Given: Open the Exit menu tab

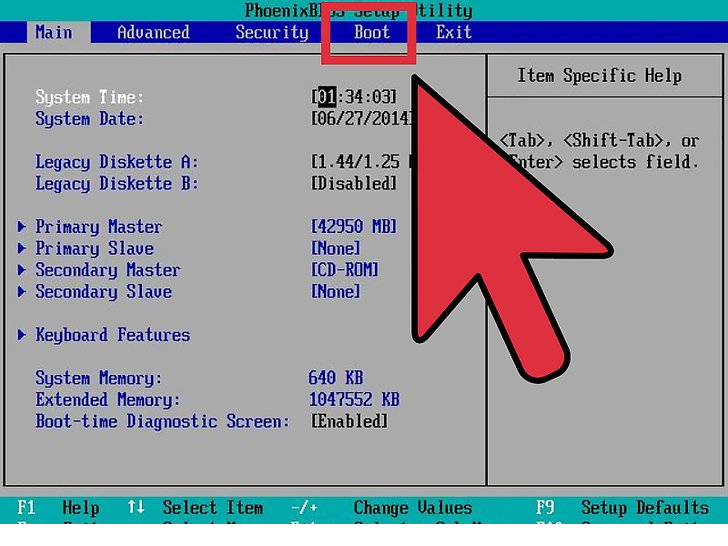Looking at the screenshot, I should tap(454, 32).
